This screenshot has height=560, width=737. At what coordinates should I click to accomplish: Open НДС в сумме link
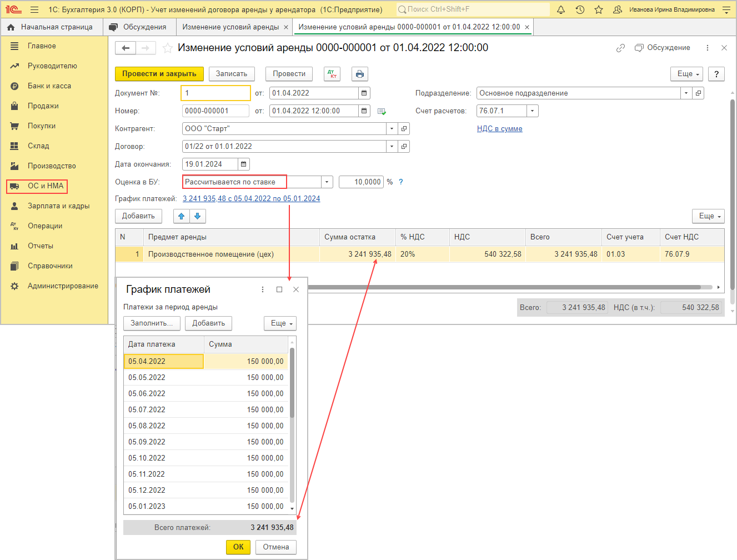499,129
